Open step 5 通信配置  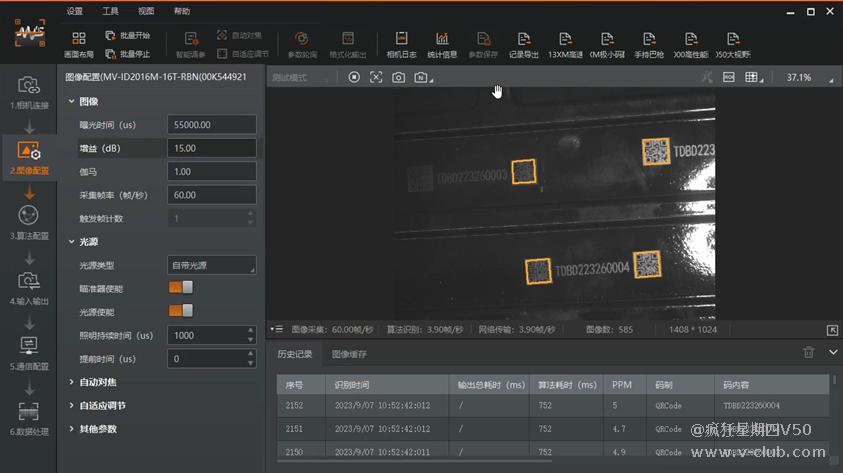(x=29, y=353)
